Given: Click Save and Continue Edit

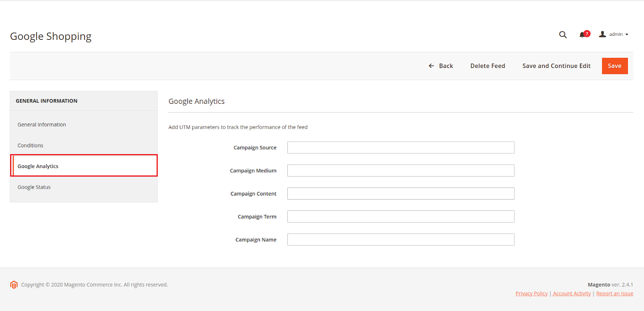Looking at the screenshot, I should point(556,66).
